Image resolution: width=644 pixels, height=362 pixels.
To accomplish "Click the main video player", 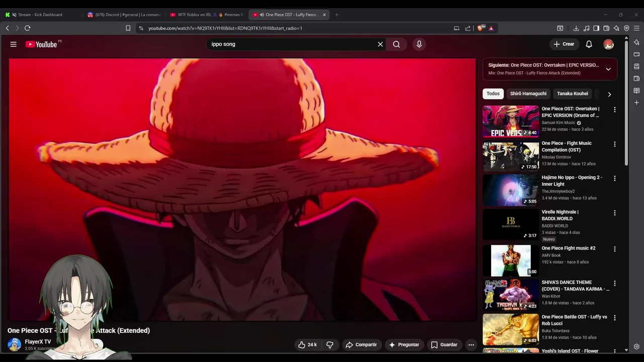I will point(242,190).
